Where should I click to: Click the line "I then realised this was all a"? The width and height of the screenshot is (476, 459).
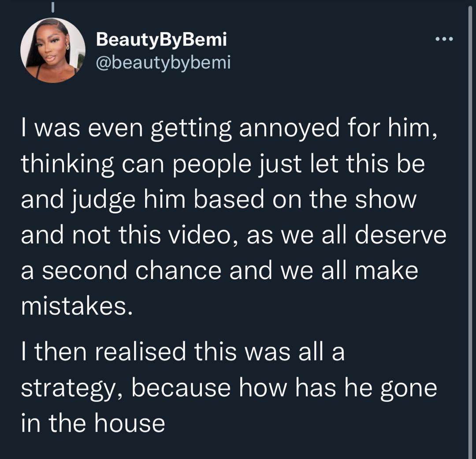[x=182, y=353]
